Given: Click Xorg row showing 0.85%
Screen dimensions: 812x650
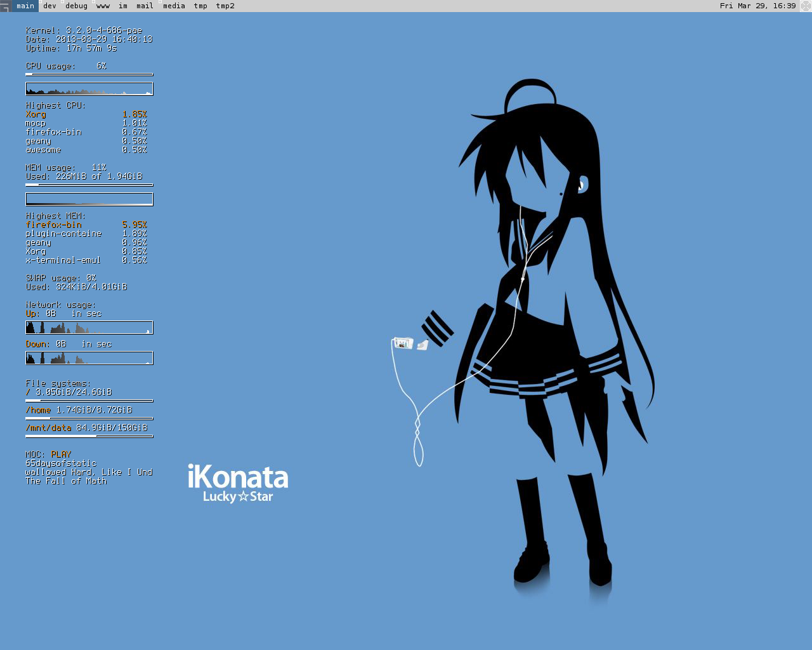Looking at the screenshot, I should click(x=86, y=251).
